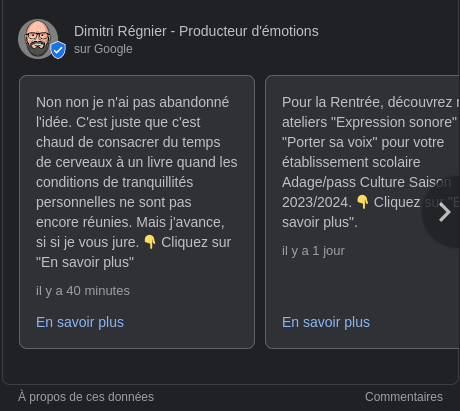
Task: Show next posts with the right chevron arrow
Action: [444, 212]
